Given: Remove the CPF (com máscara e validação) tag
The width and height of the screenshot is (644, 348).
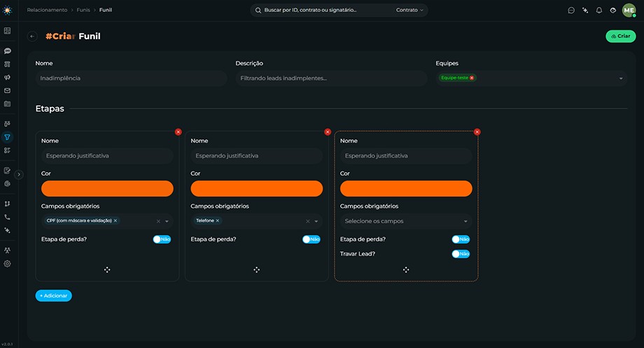Looking at the screenshot, I should click(x=115, y=221).
